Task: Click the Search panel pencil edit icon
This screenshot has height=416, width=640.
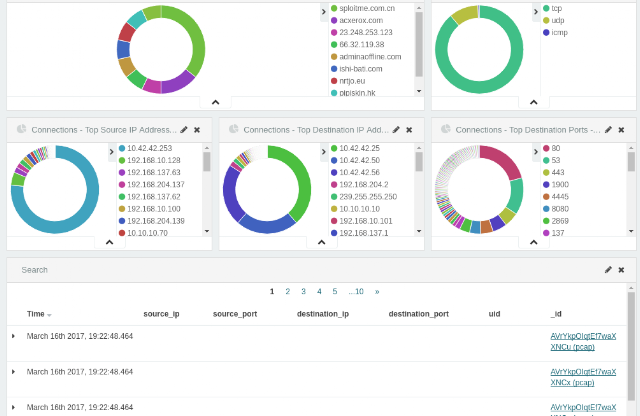Action: [608, 270]
